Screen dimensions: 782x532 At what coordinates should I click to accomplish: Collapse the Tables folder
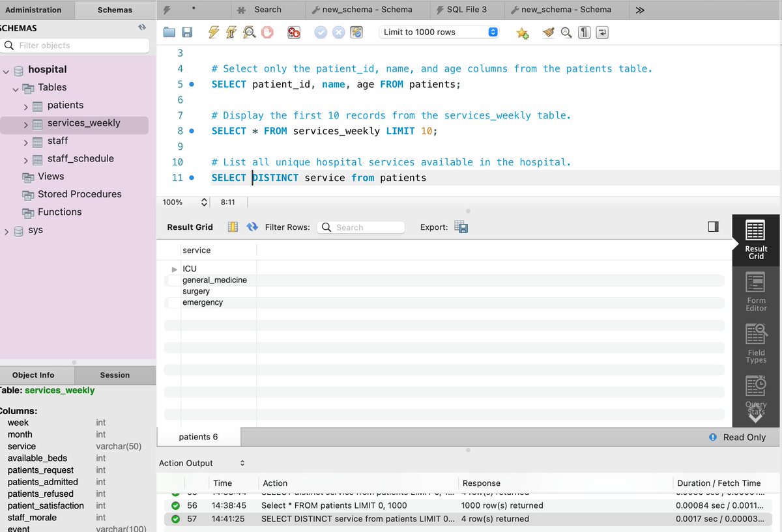[16, 89]
